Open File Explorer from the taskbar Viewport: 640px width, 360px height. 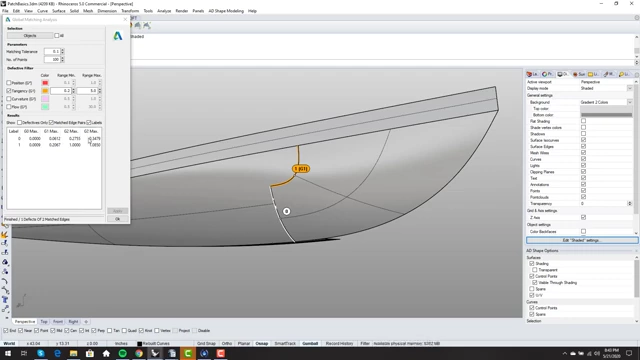(73, 353)
